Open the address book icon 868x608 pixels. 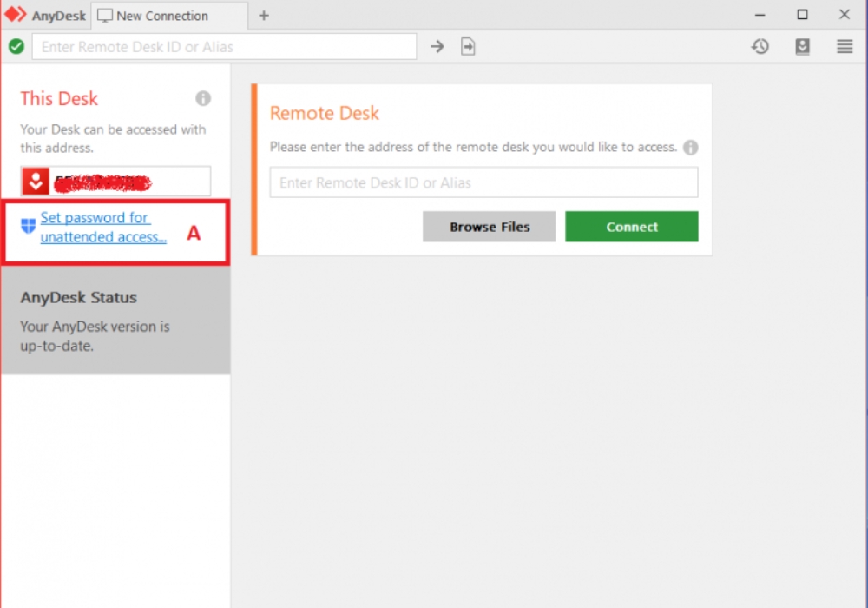click(x=803, y=47)
